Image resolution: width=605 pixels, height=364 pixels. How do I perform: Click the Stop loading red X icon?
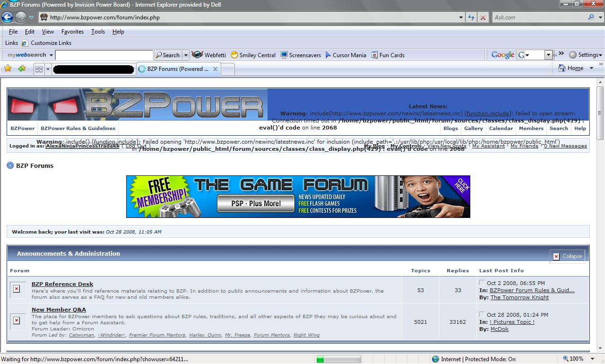483,17
